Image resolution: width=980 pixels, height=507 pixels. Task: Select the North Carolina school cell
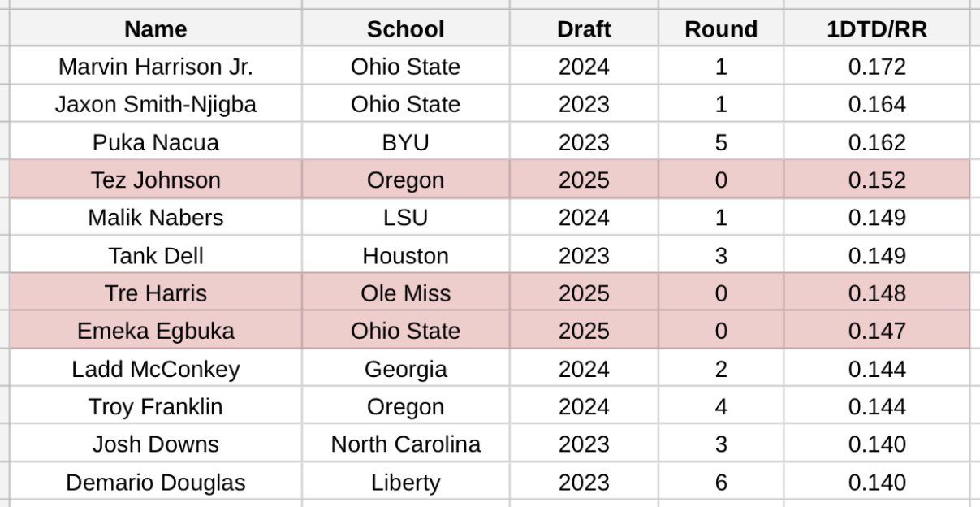click(405, 444)
